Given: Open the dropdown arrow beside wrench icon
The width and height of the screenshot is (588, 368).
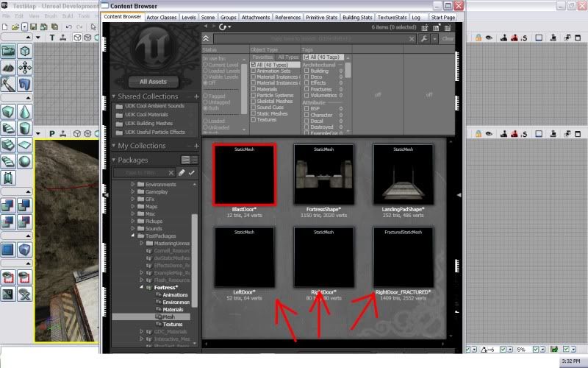Looking at the screenshot, I should 434,39.
